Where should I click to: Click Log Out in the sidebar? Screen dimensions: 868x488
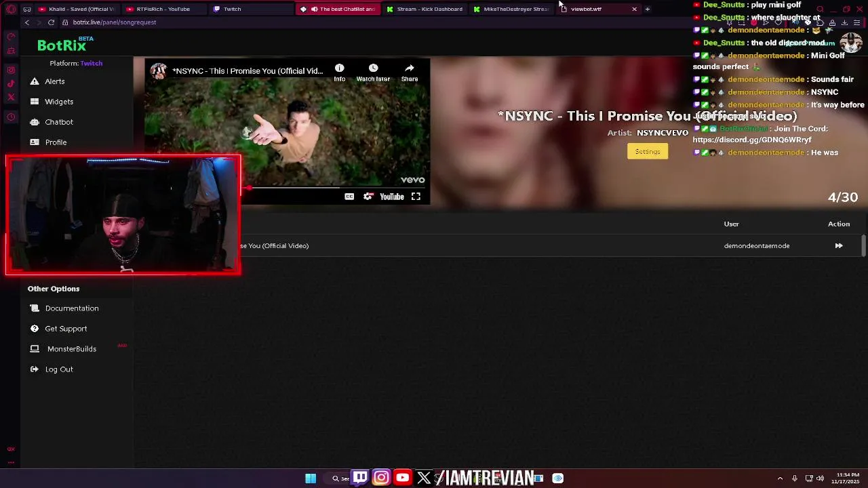click(59, 369)
